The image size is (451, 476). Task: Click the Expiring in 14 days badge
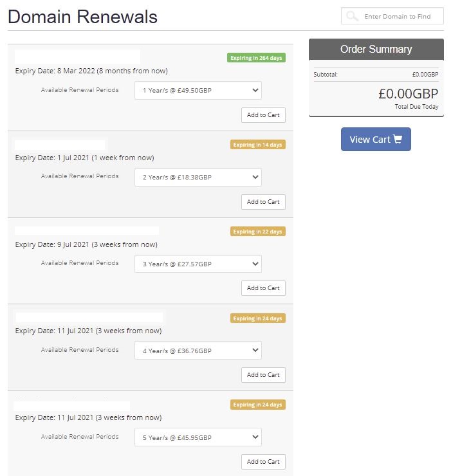tap(257, 145)
